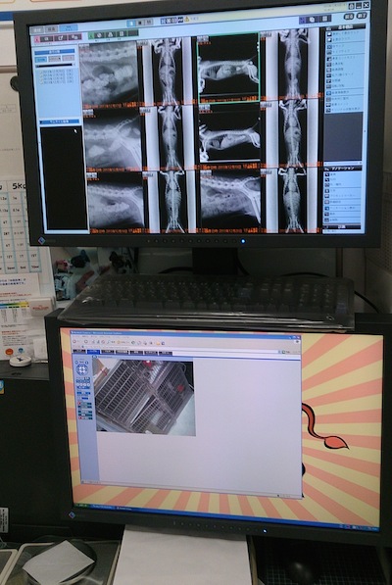Click the browser home icon in the toolbar
This screenshot has height=585, width=392.
coord(102,341)
